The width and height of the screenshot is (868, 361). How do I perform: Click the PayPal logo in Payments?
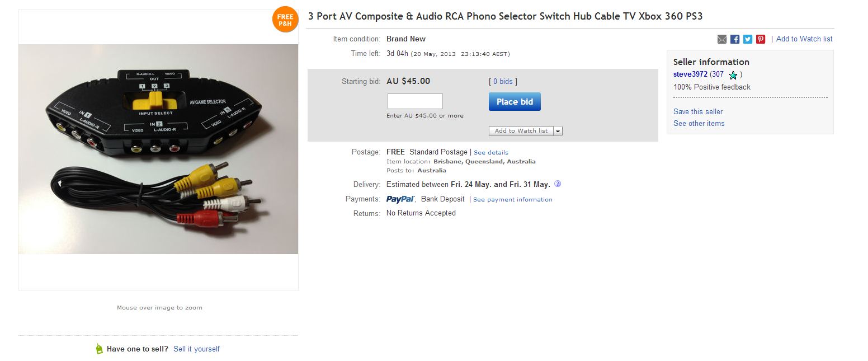pyautogui.click(x=400, y=199)
